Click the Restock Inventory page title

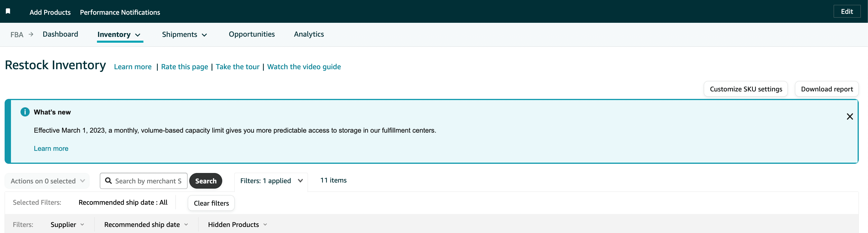56,65
